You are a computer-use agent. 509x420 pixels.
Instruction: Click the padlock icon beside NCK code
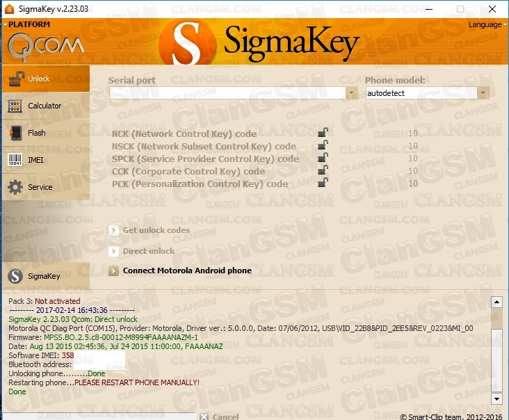pyautogui.click(x=323, y=132)
